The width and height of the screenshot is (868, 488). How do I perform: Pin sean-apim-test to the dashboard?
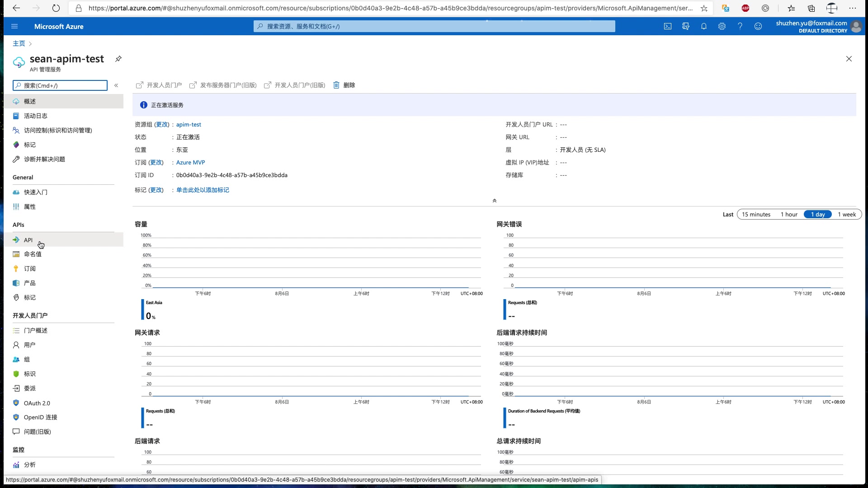118,59
